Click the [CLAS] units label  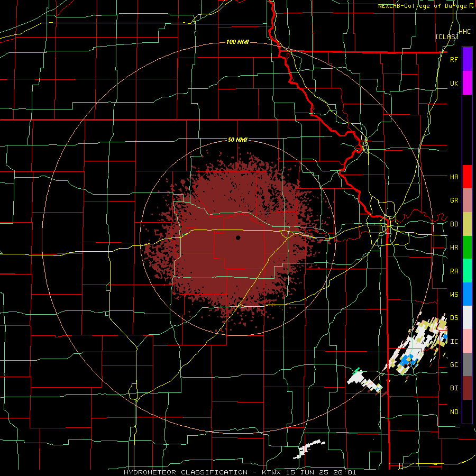point(447,36)
